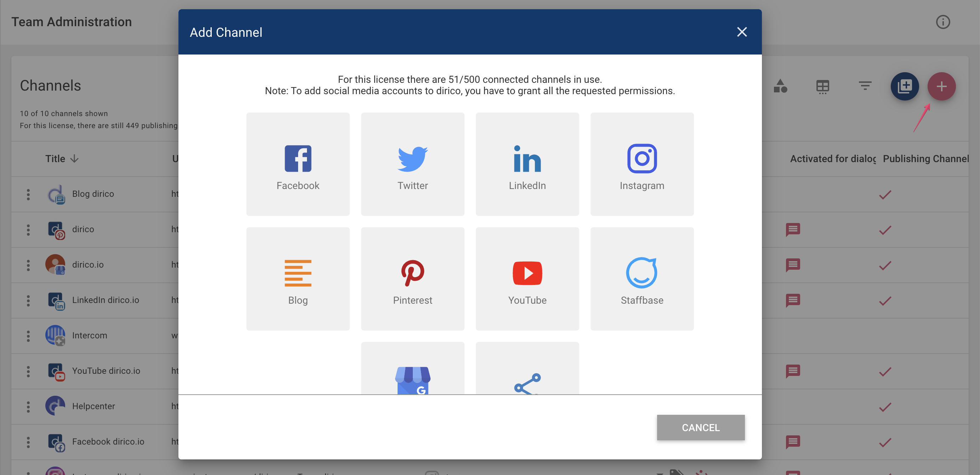
Task: Choose Facebook as the new channel
Action: coord(298,164)
